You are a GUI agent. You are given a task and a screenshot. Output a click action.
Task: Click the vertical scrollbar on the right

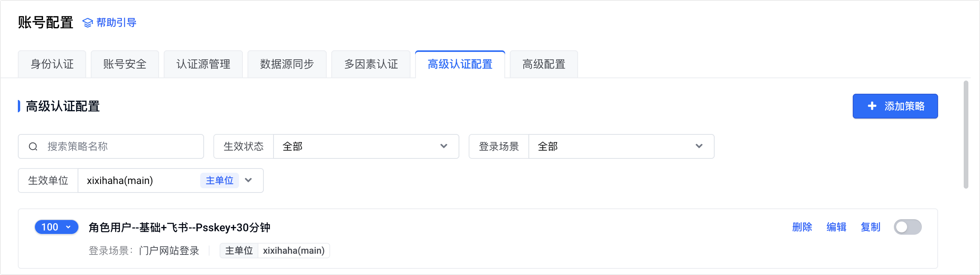click(966, 135)
